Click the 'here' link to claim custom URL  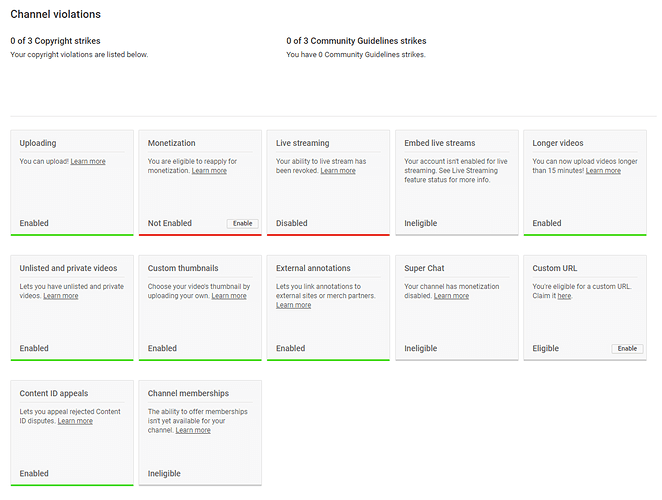pyautogui.click(x=564, y=296)
